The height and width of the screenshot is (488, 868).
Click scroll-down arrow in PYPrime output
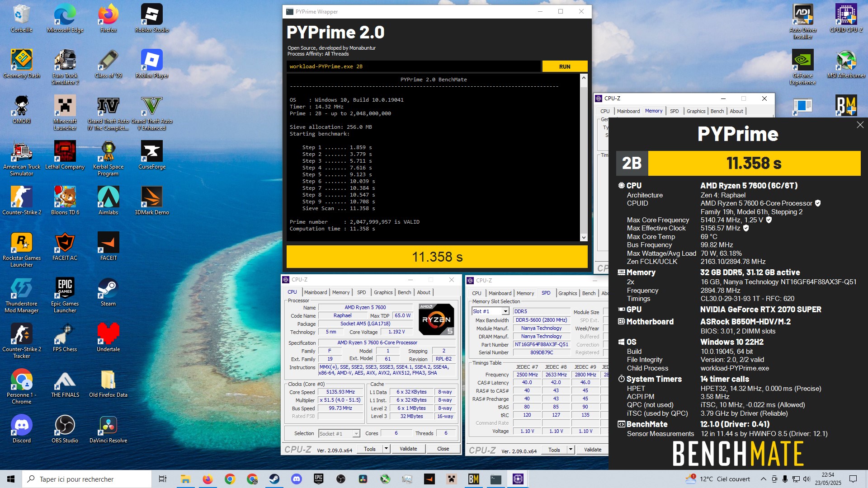coord(584,238)
